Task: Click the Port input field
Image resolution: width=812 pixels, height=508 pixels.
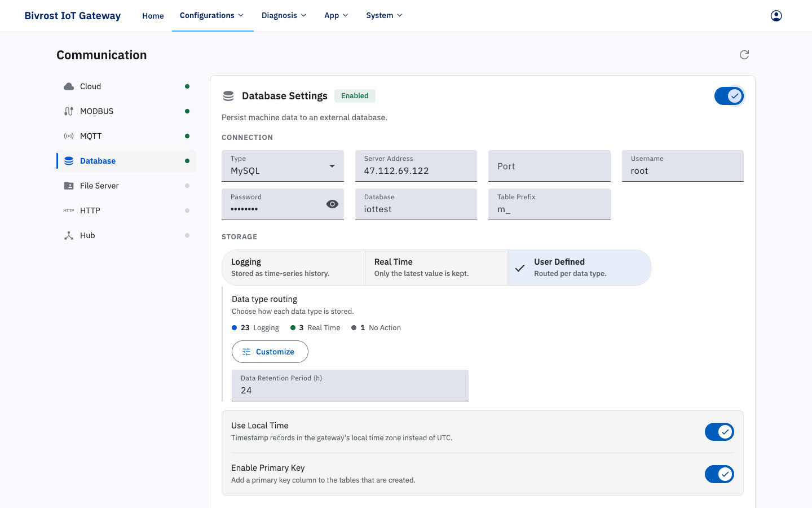Action: pos(549,166)
